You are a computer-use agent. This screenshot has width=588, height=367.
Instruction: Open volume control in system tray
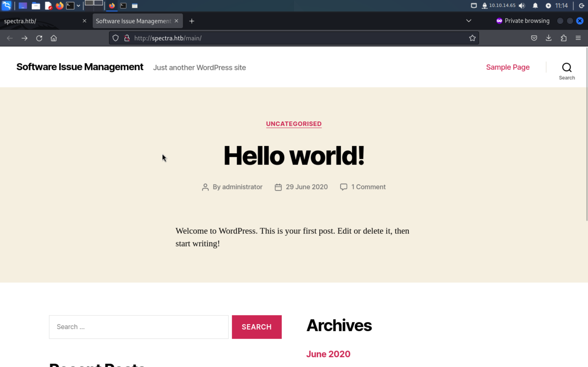(x=522, y=6)
